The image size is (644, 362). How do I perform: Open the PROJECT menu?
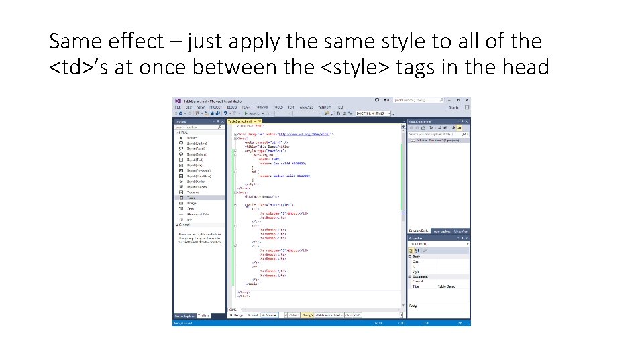(x=216, y=107)
